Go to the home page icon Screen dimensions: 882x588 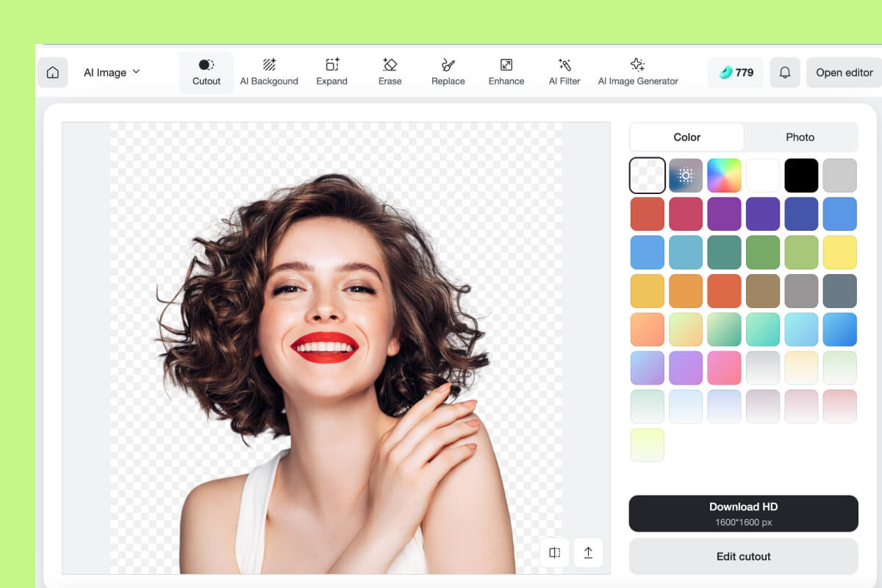[52, 73]
